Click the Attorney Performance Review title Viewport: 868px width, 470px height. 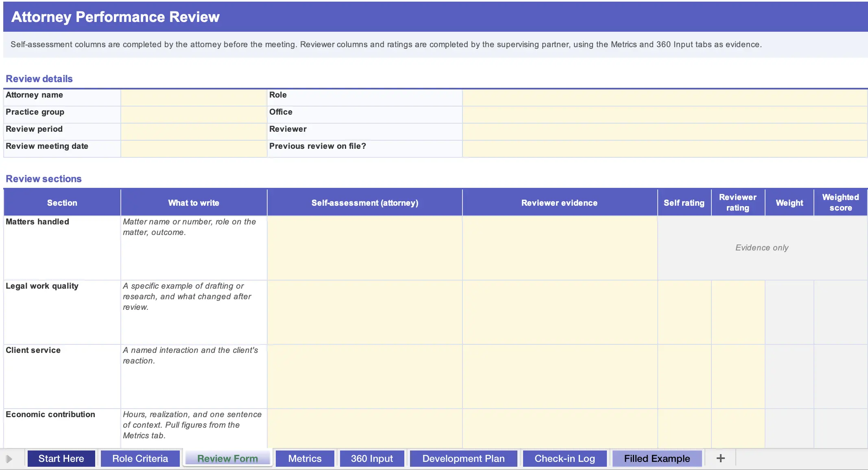pyautogui.click(x=116, y=17)
